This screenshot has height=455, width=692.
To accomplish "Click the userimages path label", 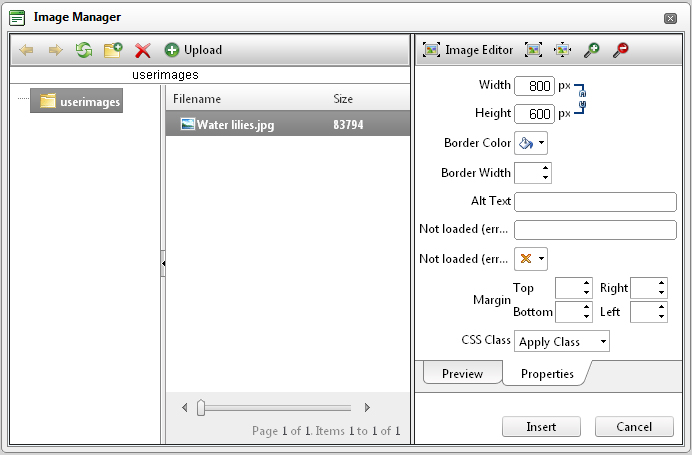I will click(165, 75).
